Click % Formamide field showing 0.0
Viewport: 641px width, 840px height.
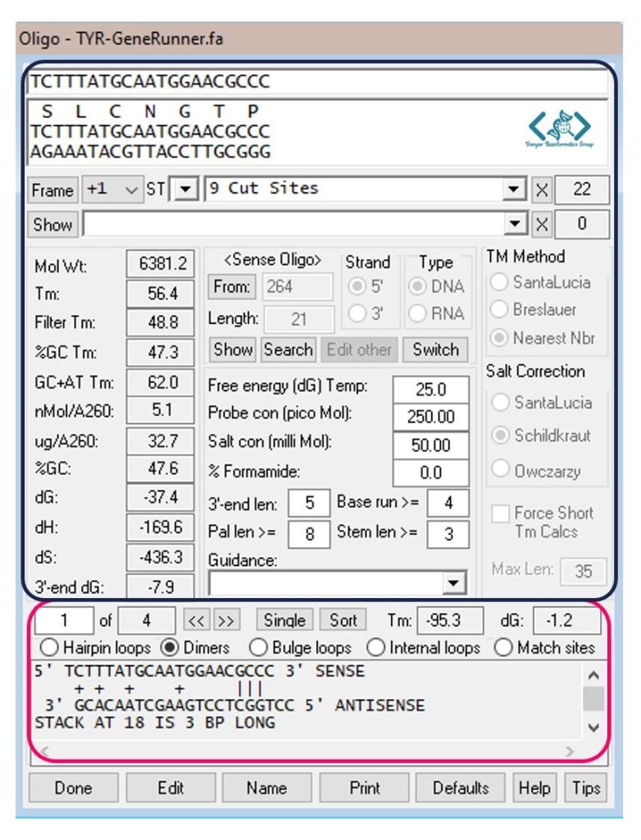pyautogui.click(x=431, y=472)
